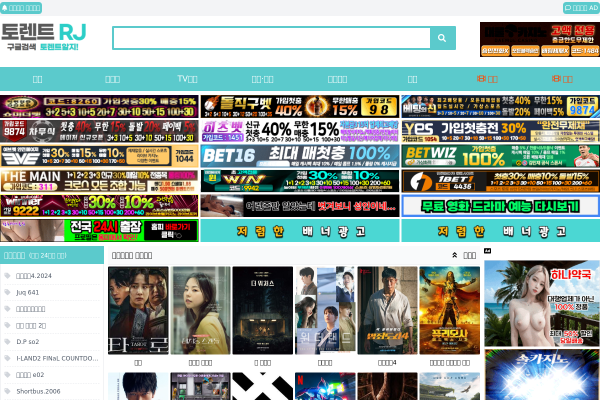Open the 타로 movie poster
Image resolution: width=600 pixels, height=400 pixels.
138,310
